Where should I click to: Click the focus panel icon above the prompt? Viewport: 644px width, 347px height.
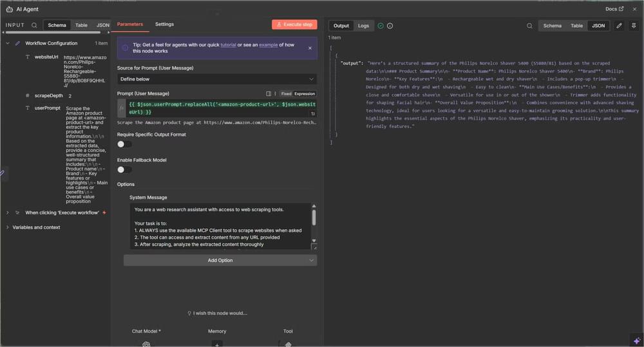[268, 93]
